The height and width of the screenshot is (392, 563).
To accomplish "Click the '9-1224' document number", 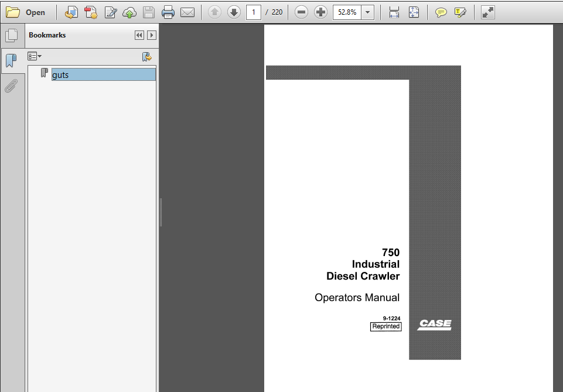I will pos(391,318).
